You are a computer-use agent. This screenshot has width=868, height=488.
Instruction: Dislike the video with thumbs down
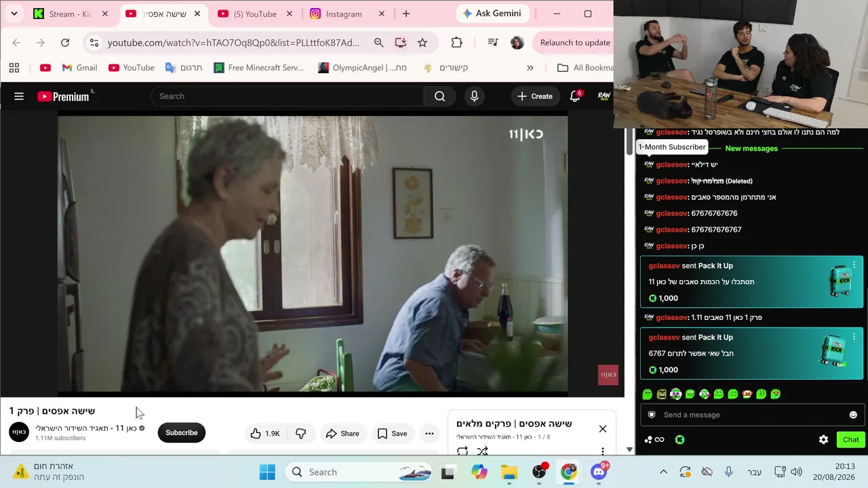pos(300,434)
